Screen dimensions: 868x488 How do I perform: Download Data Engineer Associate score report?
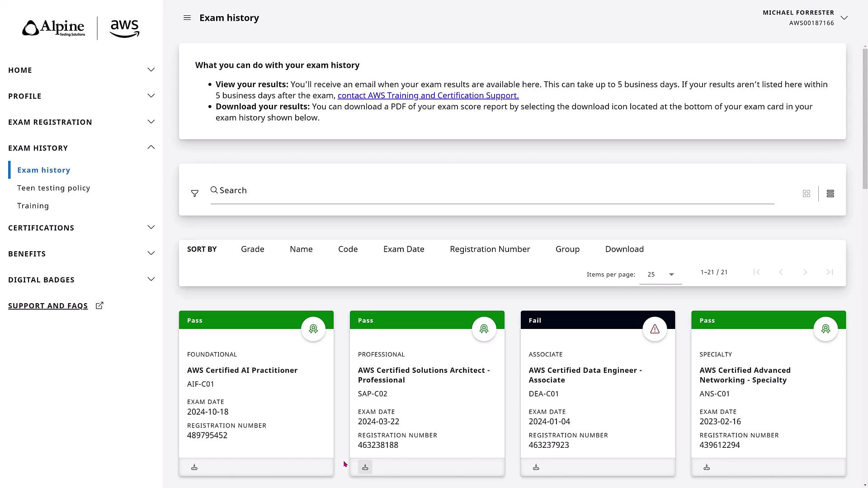pos(536,467)
